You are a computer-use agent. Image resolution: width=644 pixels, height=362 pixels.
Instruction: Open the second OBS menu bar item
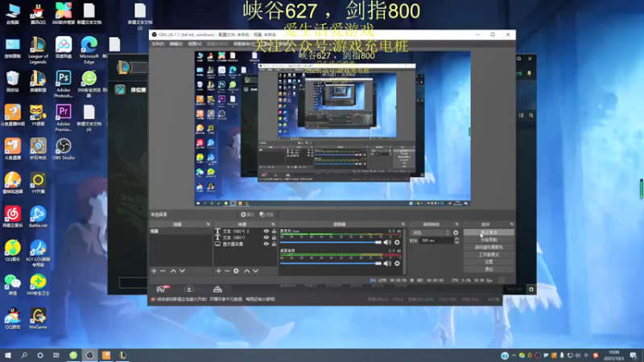(x=175, y=44)
